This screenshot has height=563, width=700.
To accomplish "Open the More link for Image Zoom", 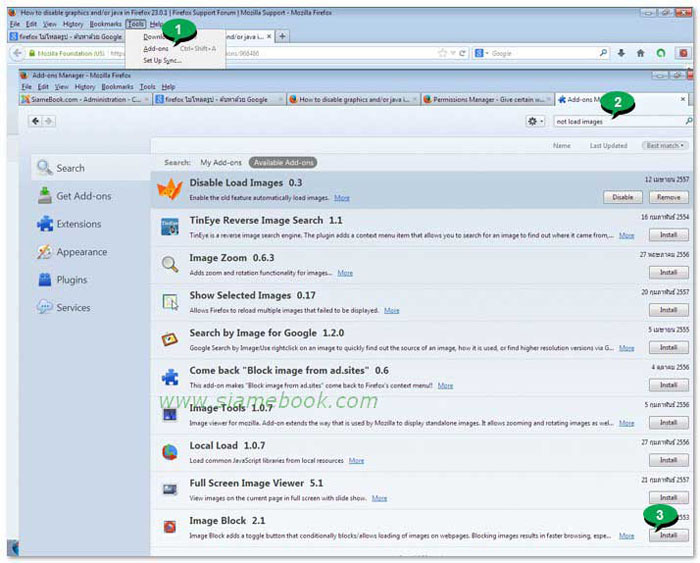I will click(x=345, y=273).
